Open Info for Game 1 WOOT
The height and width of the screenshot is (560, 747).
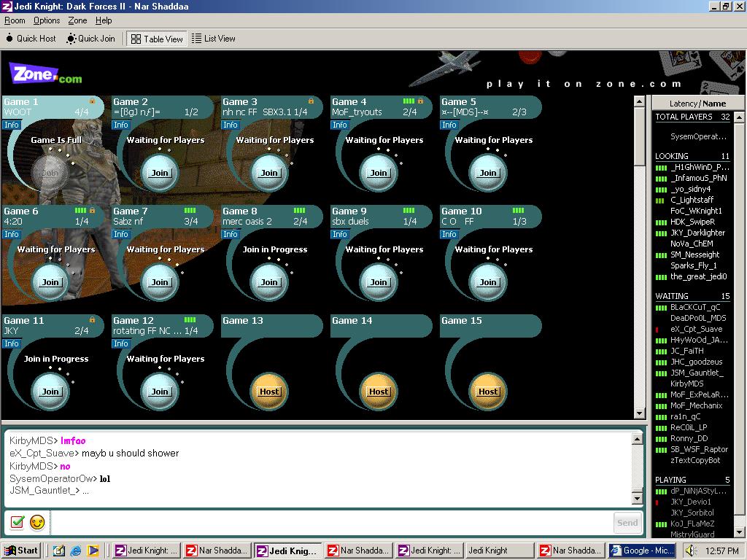pyautogui.click(x=12, y=125)
